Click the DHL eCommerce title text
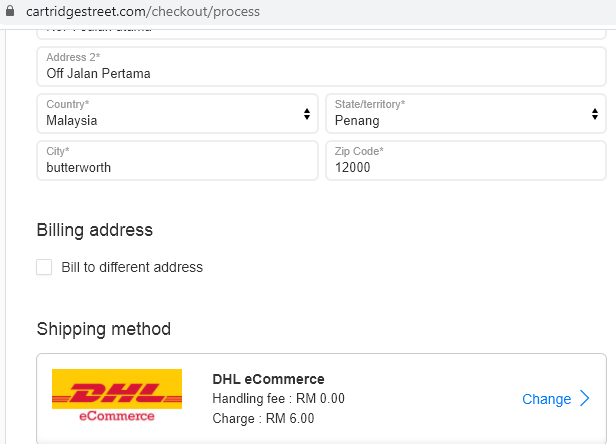616x444 pixels. pos(268,379)
